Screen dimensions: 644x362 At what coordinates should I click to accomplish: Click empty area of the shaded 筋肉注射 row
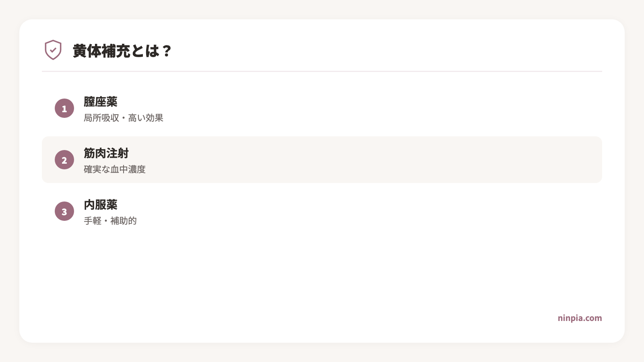pos(362,160)
